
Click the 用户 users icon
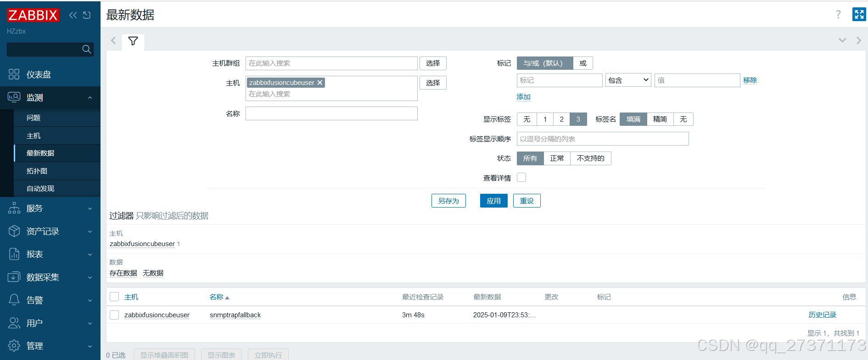(x=14, y=323)
